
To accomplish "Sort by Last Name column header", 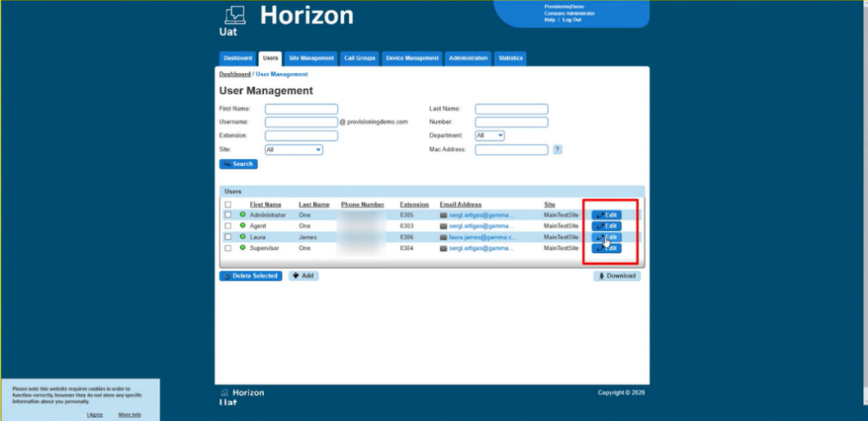I will (x=314, y=205).
